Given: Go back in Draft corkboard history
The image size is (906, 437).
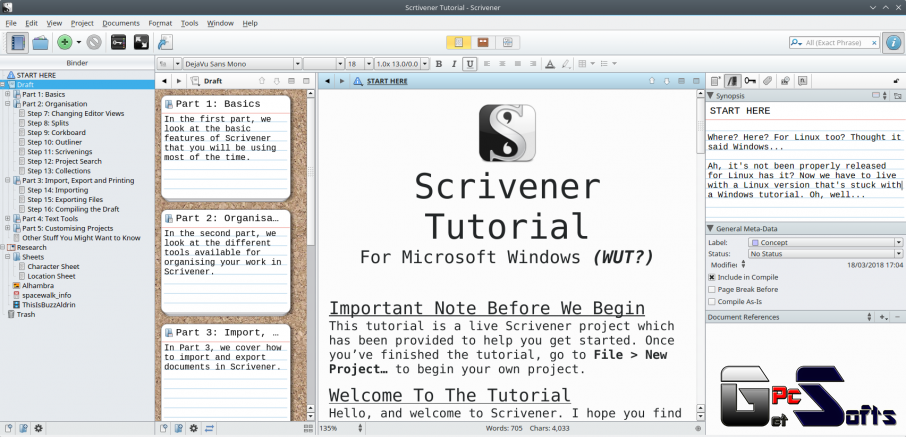Looking at the screenshot, I should pos(164,81).
